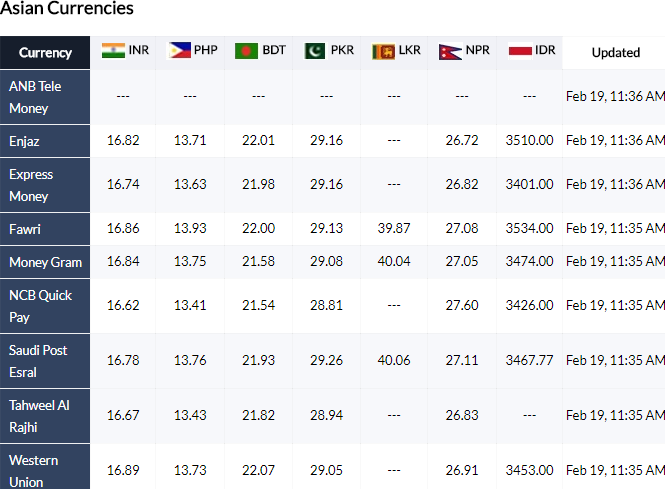
Task: Open NCB Quick Pay provider row
Action: point(45,306)
